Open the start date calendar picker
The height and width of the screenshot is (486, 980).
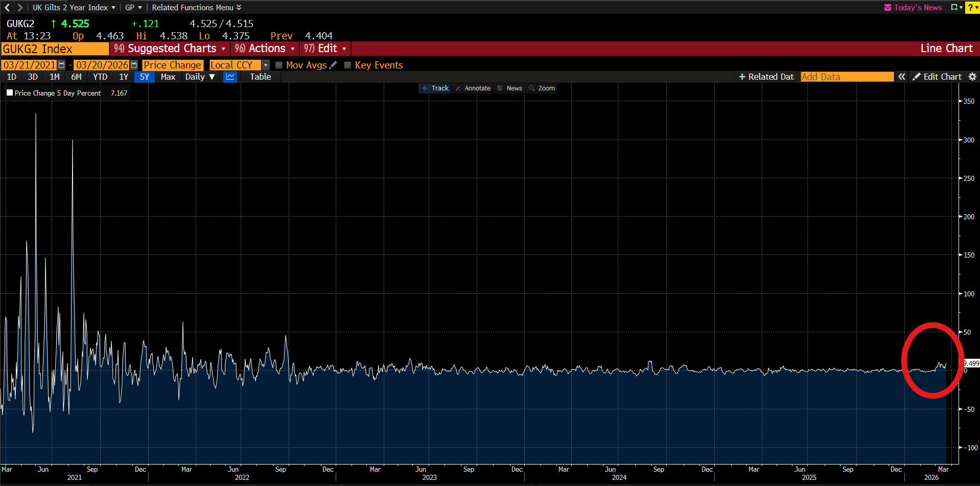pos(62,65)
